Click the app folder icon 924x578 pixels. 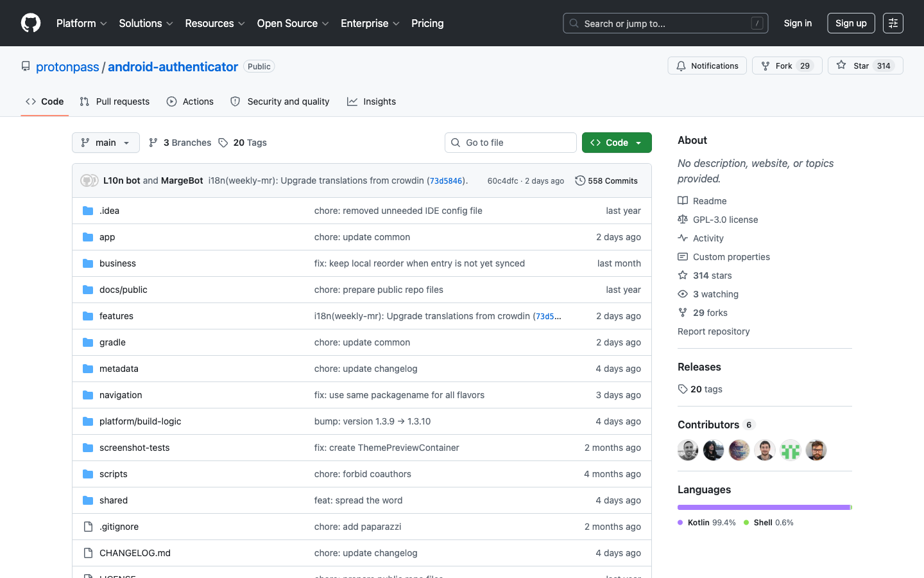click(x=88, y=237)
